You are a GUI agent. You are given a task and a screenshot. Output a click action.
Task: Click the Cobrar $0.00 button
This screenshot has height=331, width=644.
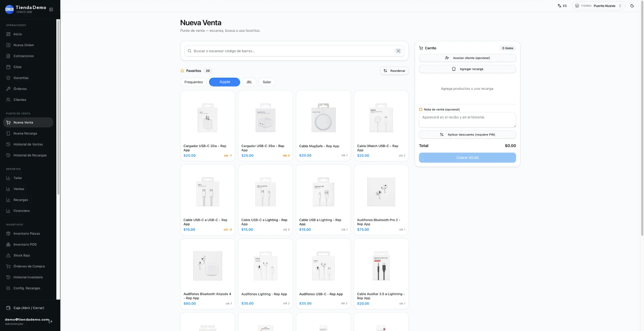(468, 158)
